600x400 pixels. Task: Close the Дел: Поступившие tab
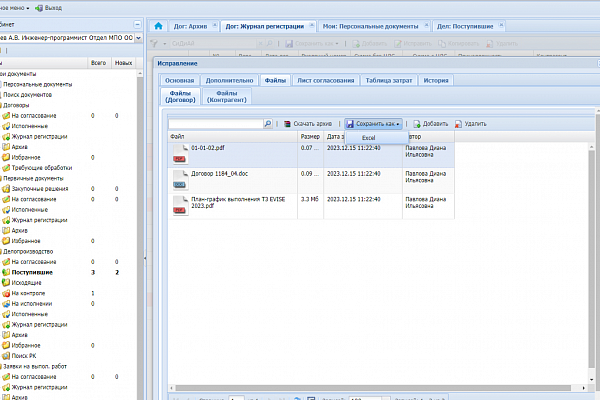pyautogui.click(x=501, y=25)
